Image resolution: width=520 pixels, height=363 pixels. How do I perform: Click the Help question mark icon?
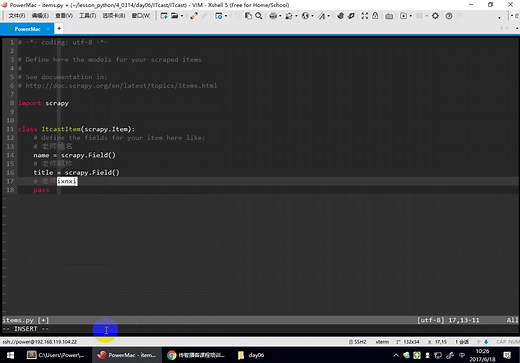(x=449, y=16)
